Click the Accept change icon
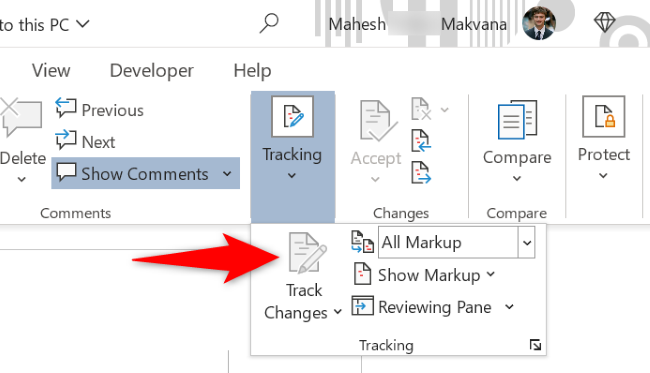The width and height of the screenshot is (650, 373). tap(378, 121)
